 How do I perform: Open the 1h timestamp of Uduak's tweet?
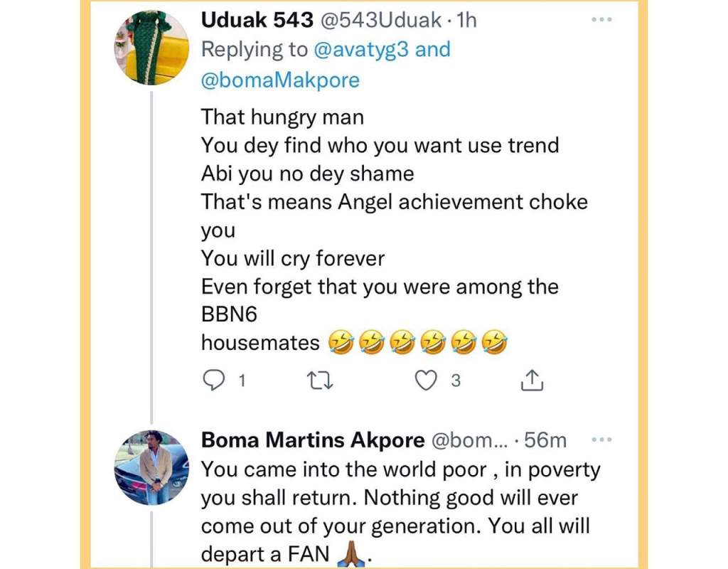pos(466,21)
